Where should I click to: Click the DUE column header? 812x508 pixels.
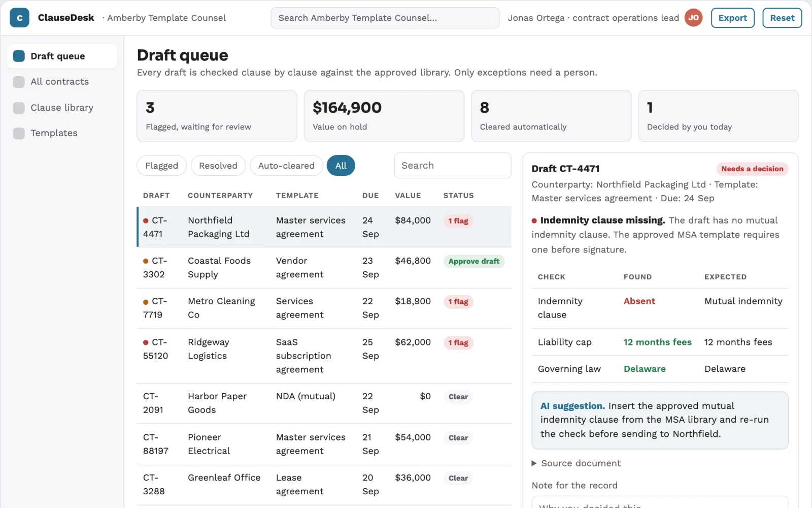coord(370,196)
